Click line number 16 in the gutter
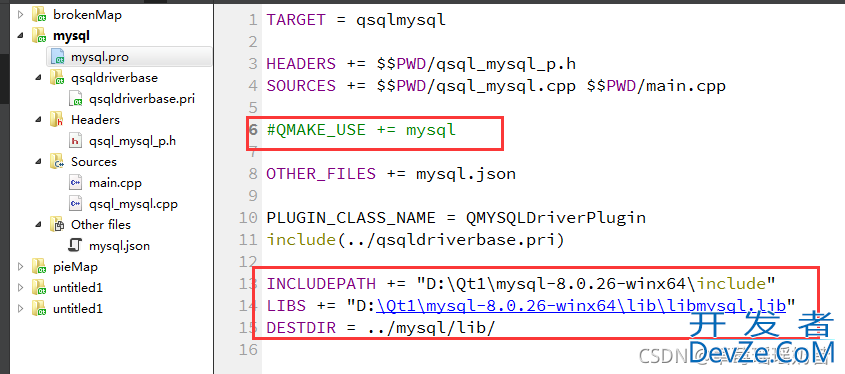The width and height of the screenshot is (845, 374). (248, 350)
